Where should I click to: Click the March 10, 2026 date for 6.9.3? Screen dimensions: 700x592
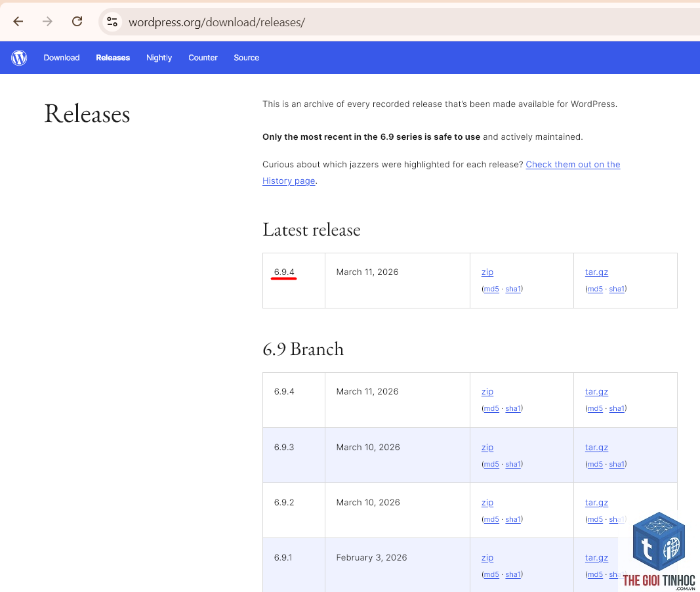[x=368, y=448]
